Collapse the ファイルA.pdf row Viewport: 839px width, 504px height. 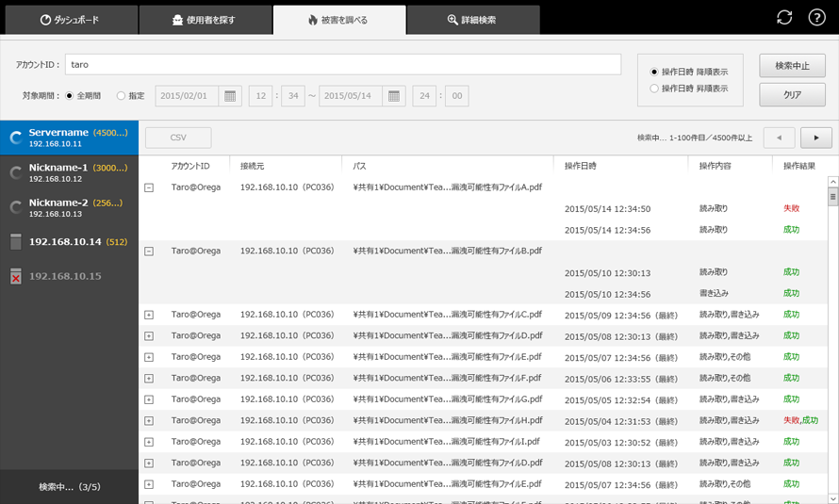click(149, 187)
